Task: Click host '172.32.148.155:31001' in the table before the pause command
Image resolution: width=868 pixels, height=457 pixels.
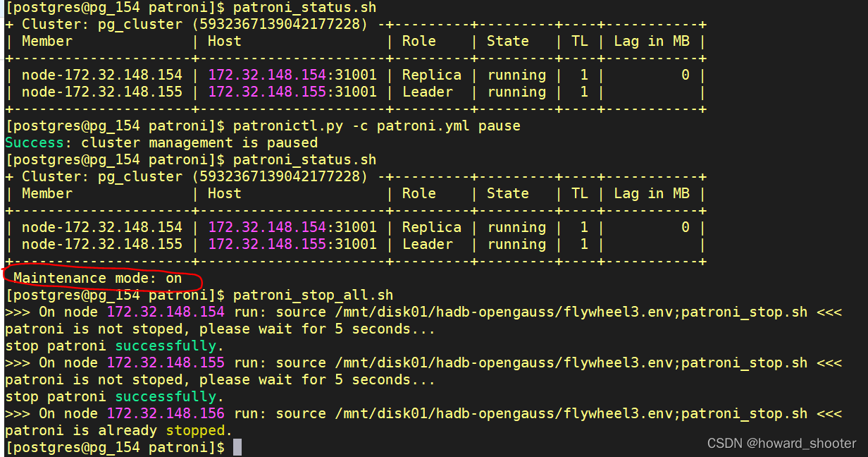Action: coord(292,92)
